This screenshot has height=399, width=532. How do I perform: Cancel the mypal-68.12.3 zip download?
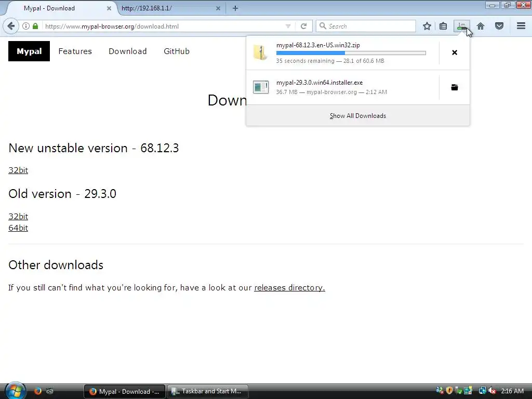tap(455, 52)
